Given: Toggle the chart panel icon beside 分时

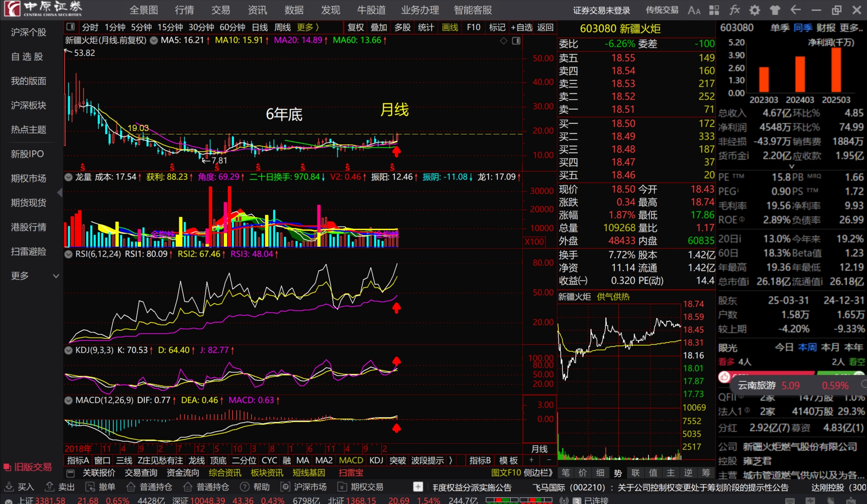Looking at the screenshot, I should click(x=70, y=27).
